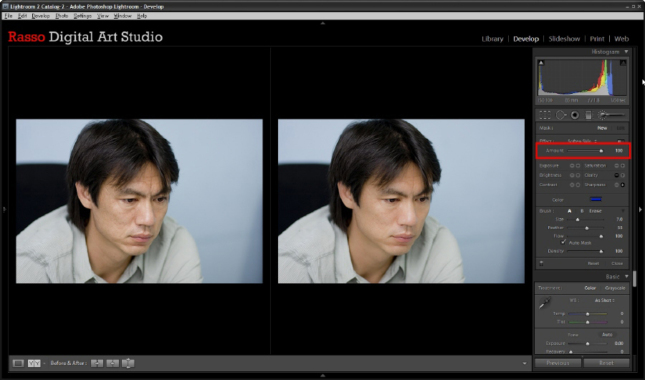Click the Previous button

pos(557,363)
